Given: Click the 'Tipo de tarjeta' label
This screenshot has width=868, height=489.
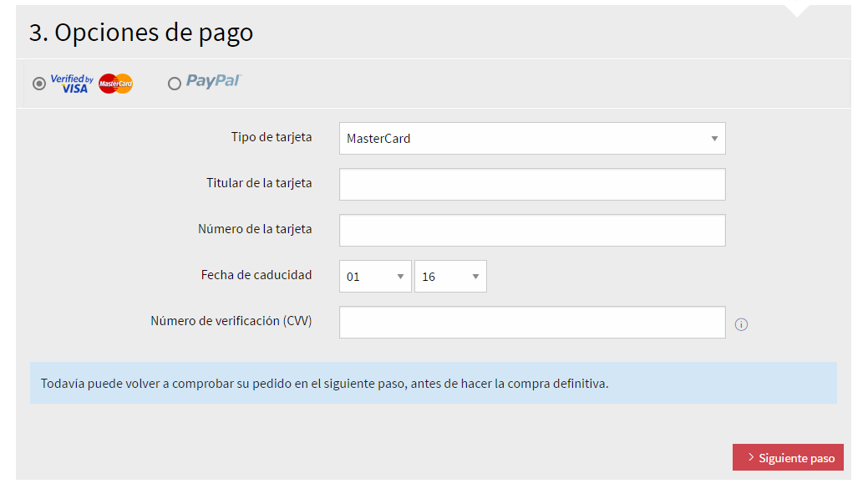Looking at the screenshot, I should pos(272,137).
